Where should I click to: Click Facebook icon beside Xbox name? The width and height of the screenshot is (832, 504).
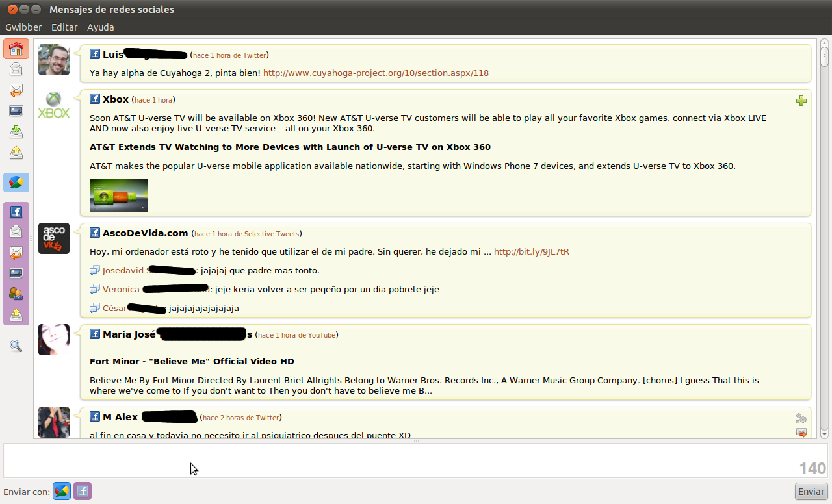coord(95,99)
